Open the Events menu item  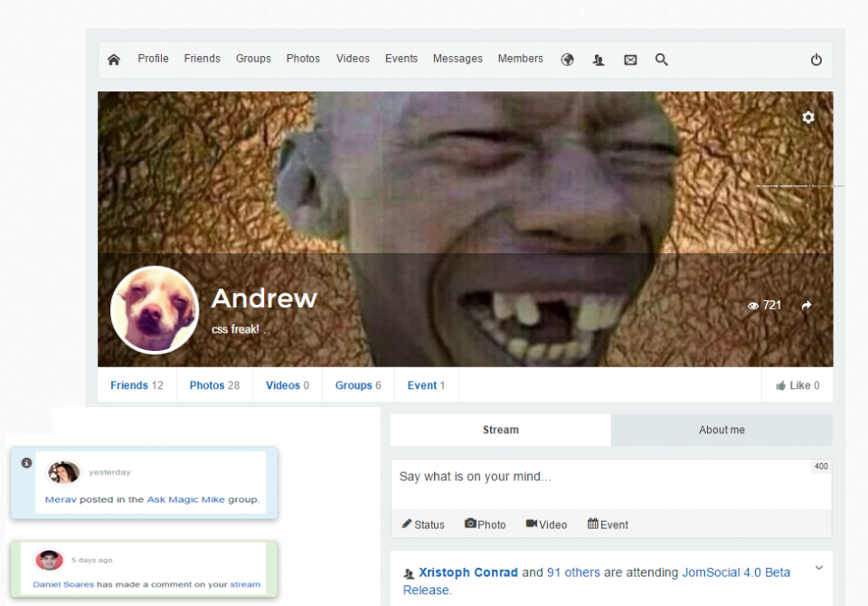(x=401, y=59)
